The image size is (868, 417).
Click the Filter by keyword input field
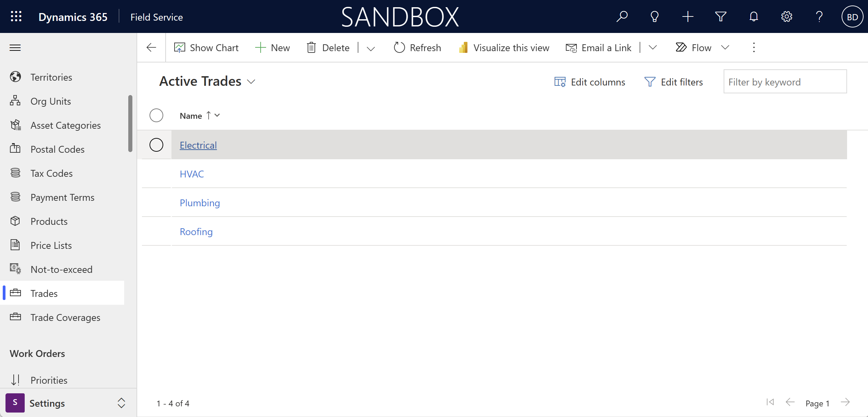pyautogui.click(x=784, y=81)
